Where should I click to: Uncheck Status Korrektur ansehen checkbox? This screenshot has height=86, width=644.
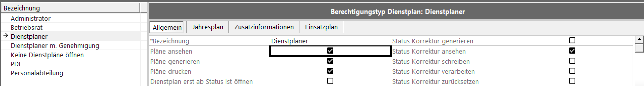(x=572, y=51)
